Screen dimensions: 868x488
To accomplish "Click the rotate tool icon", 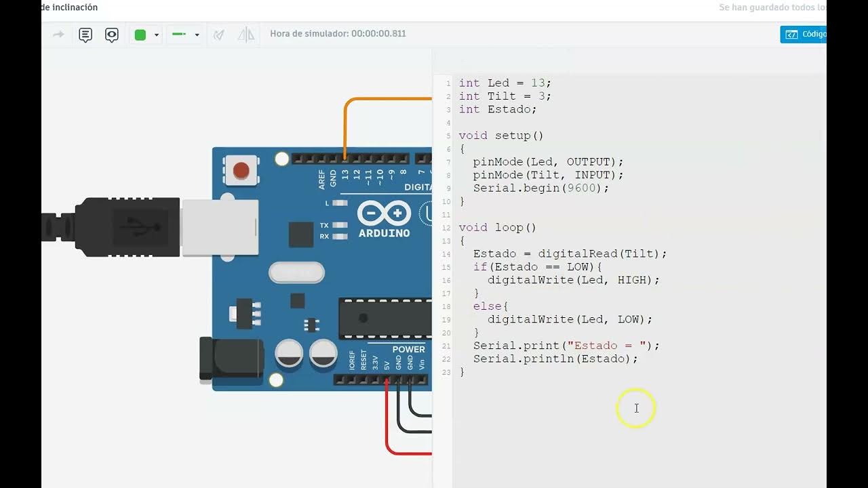I will point(218,35).
